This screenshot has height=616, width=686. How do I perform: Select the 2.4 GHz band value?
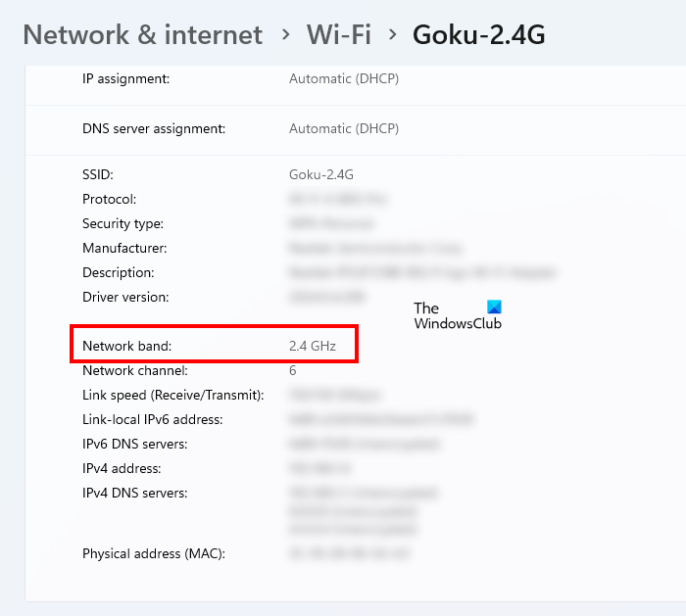[x=312, y=346]
